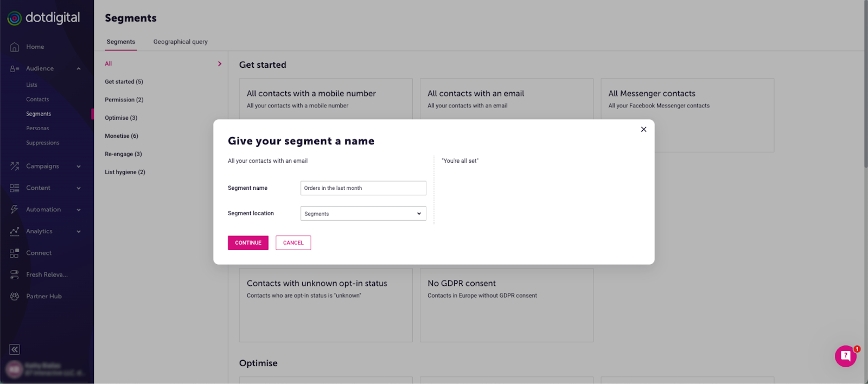The width and height of the screenshot is (868, 384).
Task: Open the help chat bubble
Action: click(845, 356)
